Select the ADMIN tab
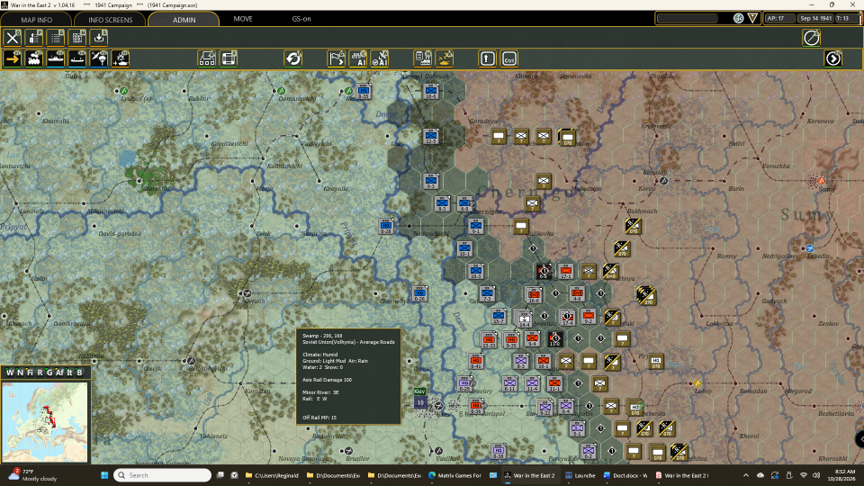Screen dimensions: 864x486 [184, 19]
